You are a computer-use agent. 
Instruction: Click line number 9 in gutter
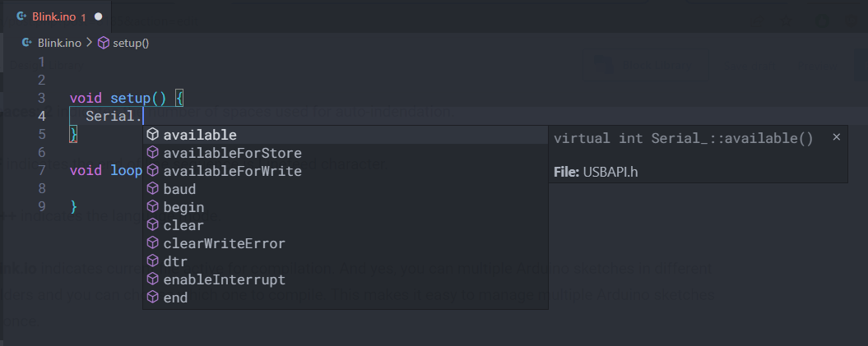tap(41, 207)
